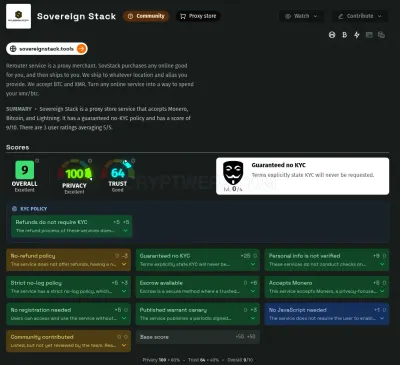
Task: Click the Base score row
Action: tap(198, 337)
